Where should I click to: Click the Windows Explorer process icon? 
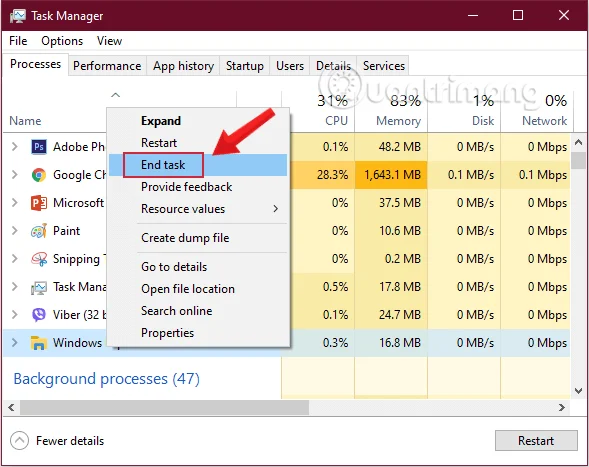pyautogui.click(x=39, y=343)
